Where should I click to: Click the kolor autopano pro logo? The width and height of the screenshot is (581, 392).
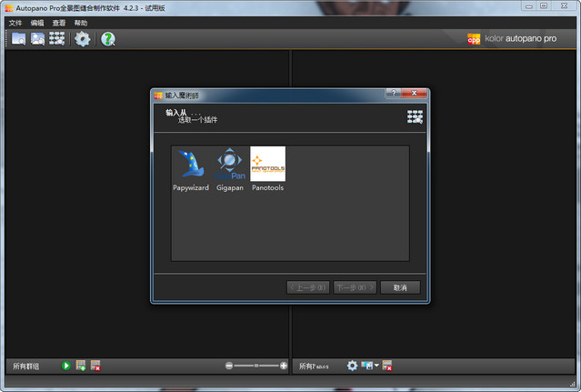(512, 38)
